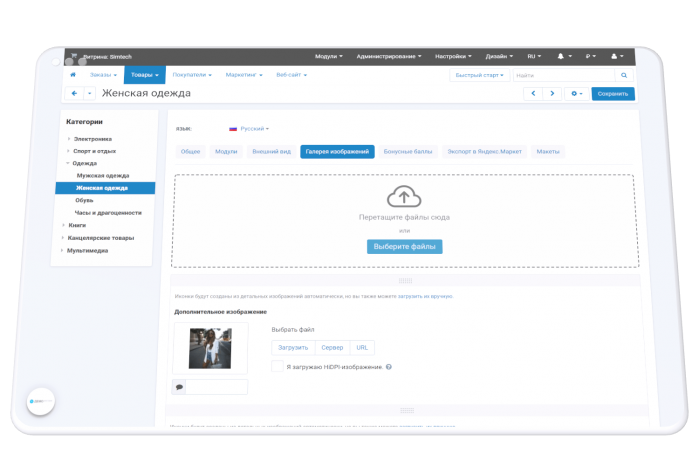Switch to the Общее tab
The width and height of the screenshot is (700, 466).
[191, 152]
